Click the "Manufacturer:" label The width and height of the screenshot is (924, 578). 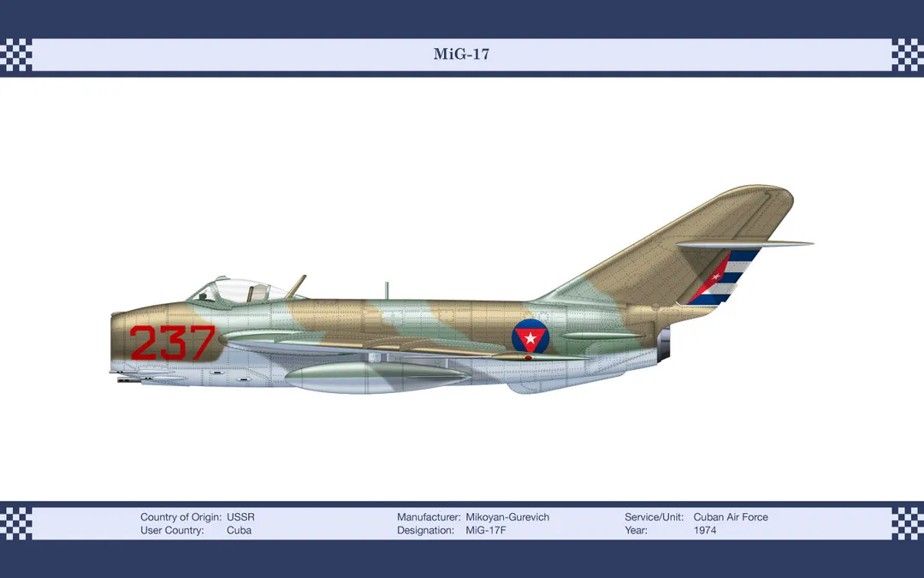pyautogui.click(x=429, y=517)
